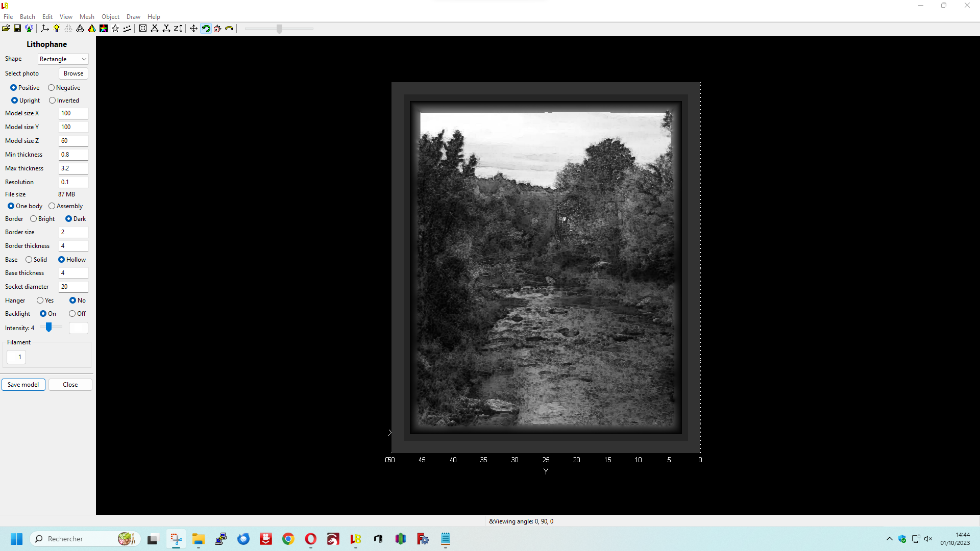The image size is (980, 551).
Task: Click the save floppy disk icon
Action: point(17,29)
